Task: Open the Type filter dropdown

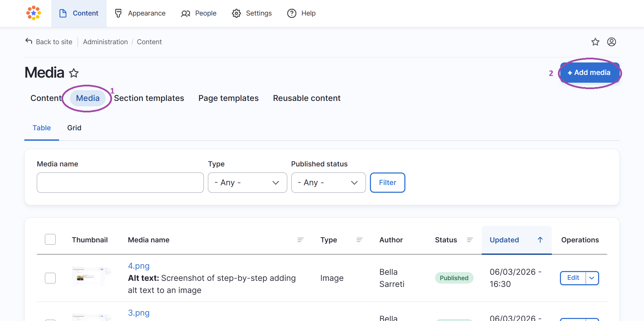Action: point(247,183)
